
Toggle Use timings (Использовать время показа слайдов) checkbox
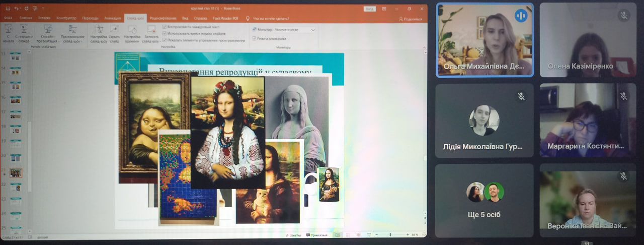click(165, 33)
